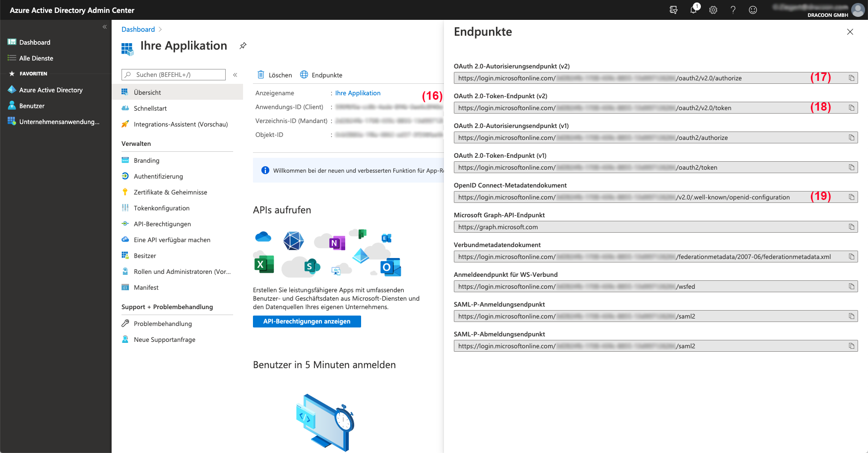868x453 pixels.
Task: Copy OpenID Connect-Metadatendokument URL
Action: click(851, 197)
